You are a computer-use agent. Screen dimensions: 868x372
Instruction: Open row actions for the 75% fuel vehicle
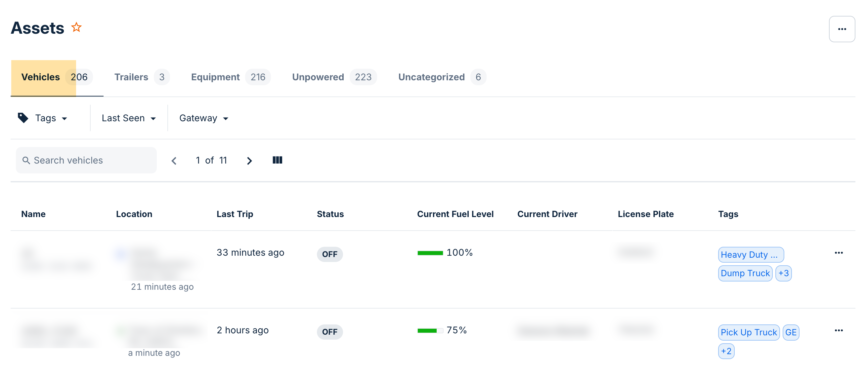(x=838, y=330)
